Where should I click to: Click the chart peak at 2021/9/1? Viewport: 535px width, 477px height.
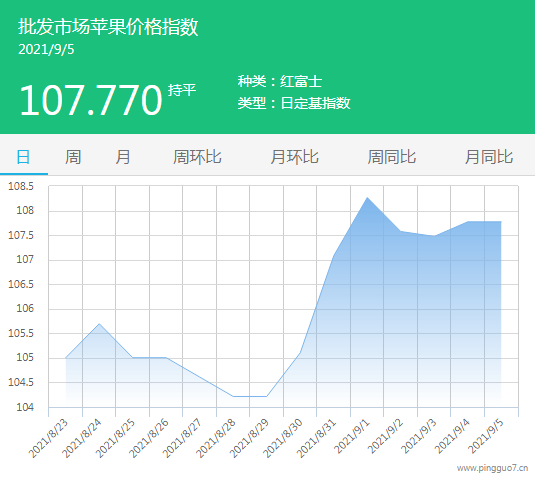(367, 198)
